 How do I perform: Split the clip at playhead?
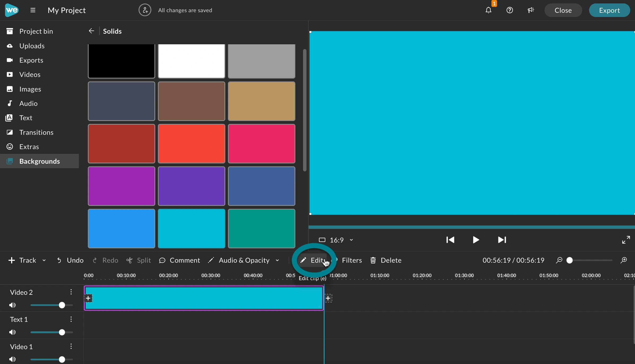(x=139, y=260)
